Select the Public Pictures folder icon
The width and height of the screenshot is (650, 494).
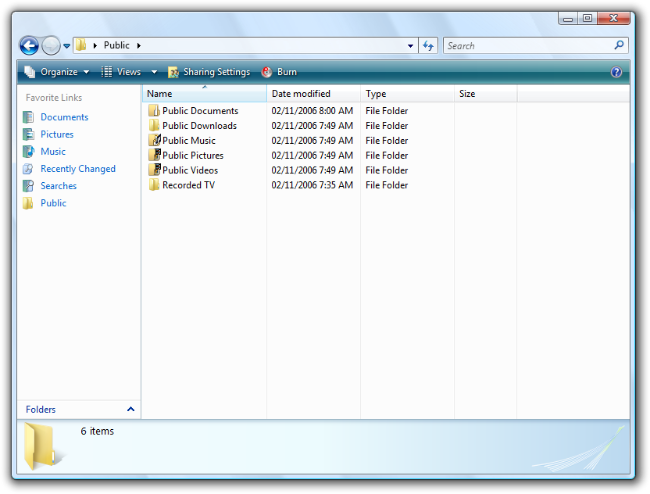point(154,155)
